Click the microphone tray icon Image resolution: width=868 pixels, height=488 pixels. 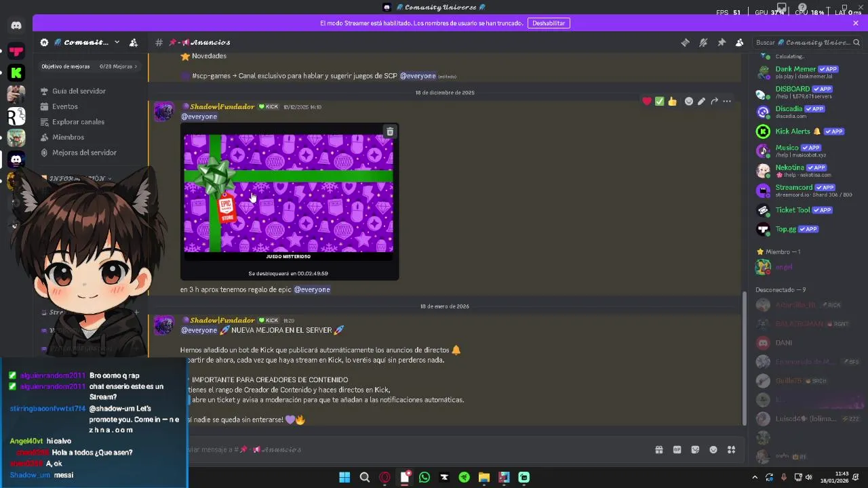(784, 477)
